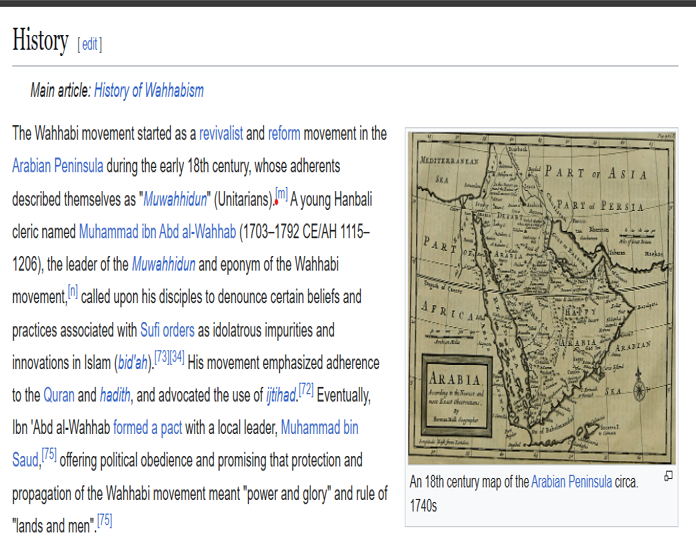Open the Arabia map thumbnail image

[x=542, y=298]
